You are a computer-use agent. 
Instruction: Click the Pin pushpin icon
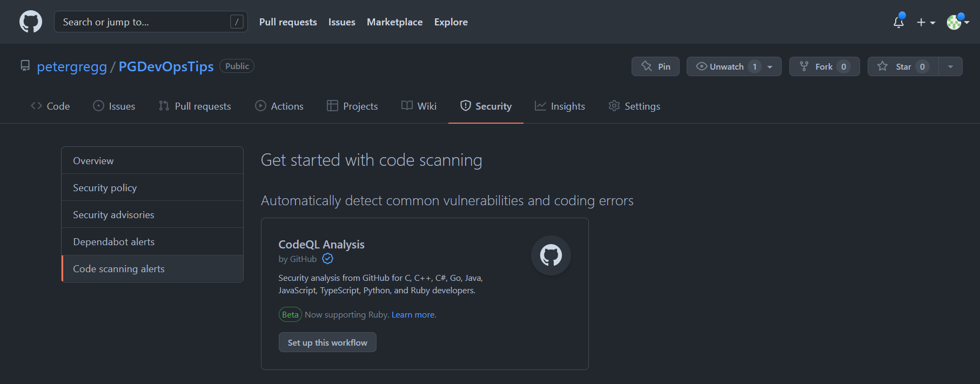point(647,66)
